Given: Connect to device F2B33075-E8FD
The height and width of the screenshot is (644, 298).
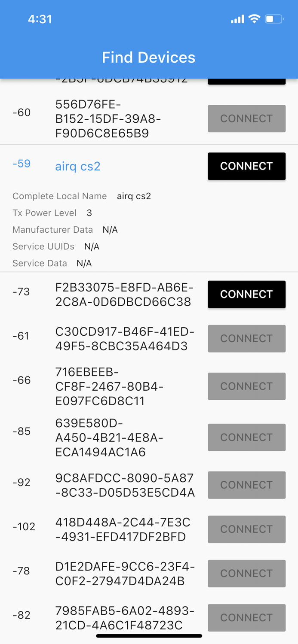Looking at the screenshot, I should pos(246,295).
